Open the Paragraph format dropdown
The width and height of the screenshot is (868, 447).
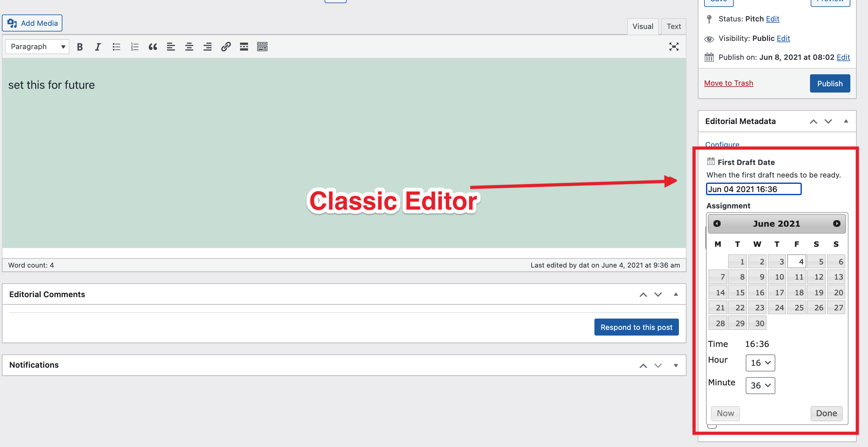click(37, 47)
